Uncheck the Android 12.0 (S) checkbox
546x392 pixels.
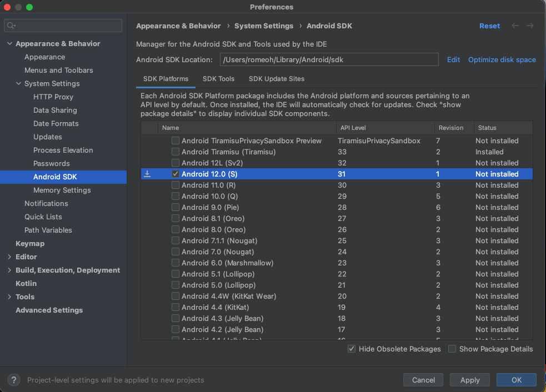tap(176, 174)
